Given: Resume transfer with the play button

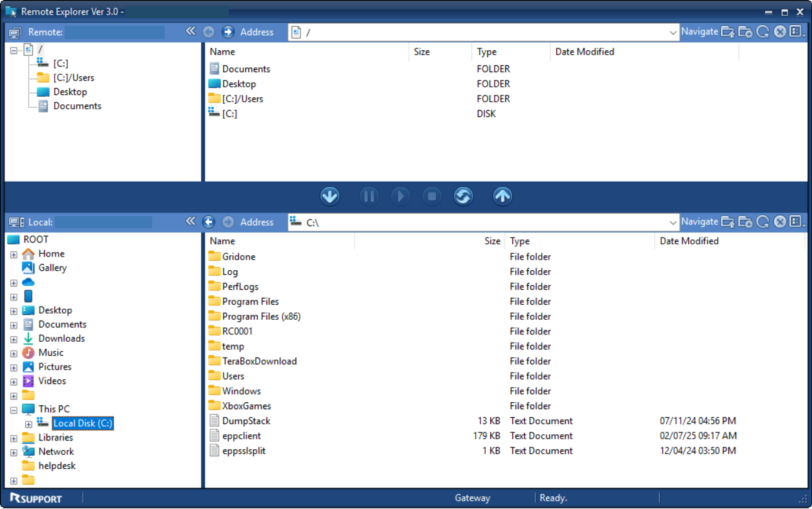Looking at the screenshot, I should [x=400, y=197].
